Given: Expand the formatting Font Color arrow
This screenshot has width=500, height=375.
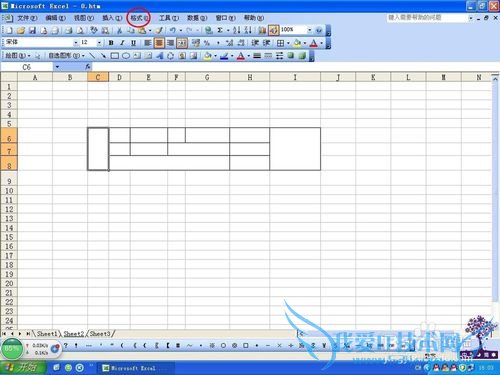Looking at the screenshot, I should [321, 43].
